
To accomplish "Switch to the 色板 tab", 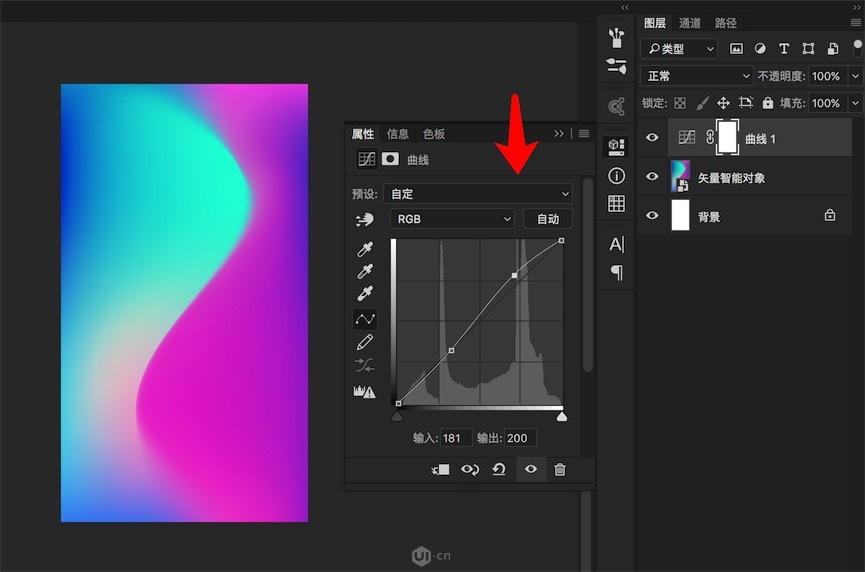I will (x=434, y=134).
